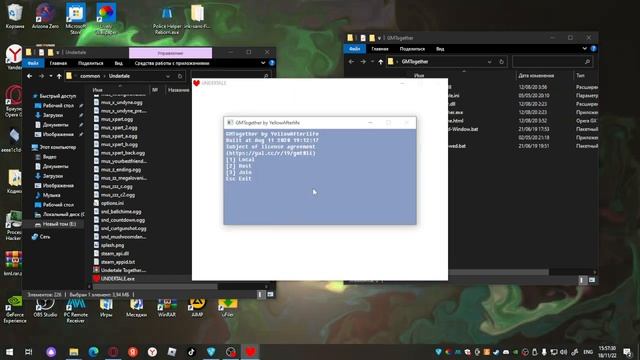Open Microsoft Store desktop shortcut
This screenshot has height=360, width=640.
click(76, 18)
